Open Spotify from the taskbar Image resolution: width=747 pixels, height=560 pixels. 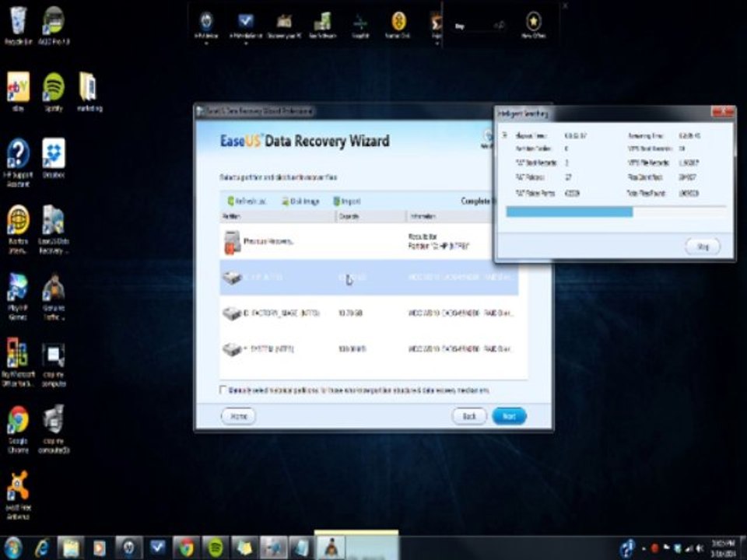pyautogui.click(x=216, y=548)
